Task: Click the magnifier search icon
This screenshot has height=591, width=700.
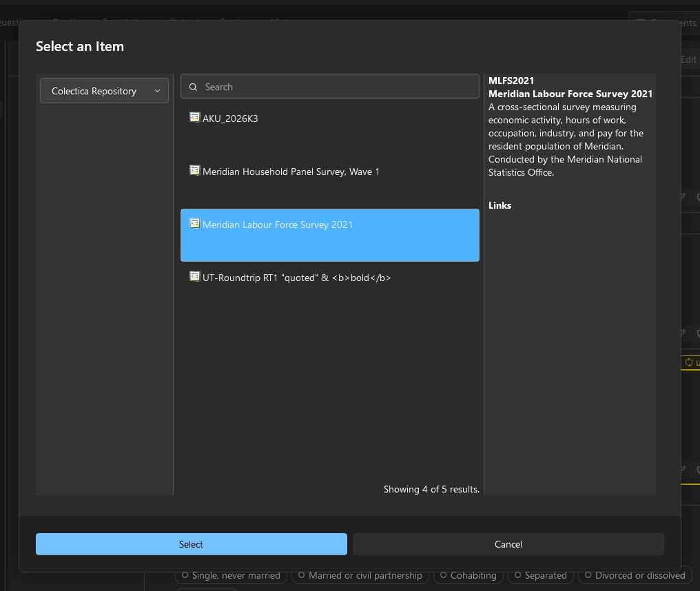Action: click(x=194, y=87)
